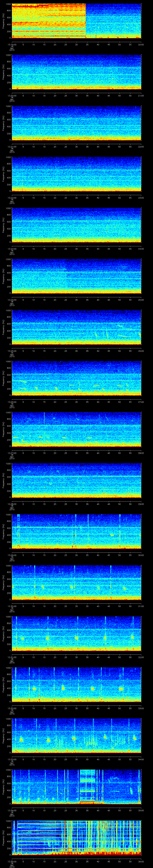Click the "13:28:00" start time text
Viewport: 153px width, 868px height.
point(12,504)
